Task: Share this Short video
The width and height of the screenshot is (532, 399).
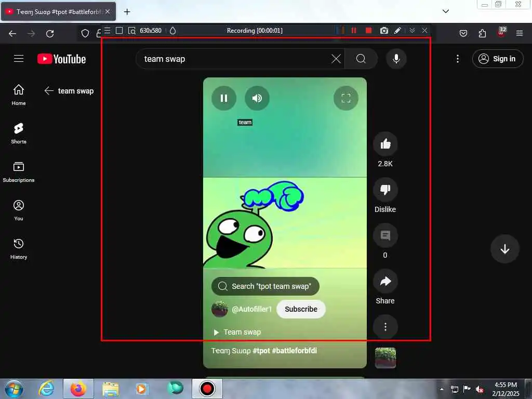Action: click(x=385, y=281)
